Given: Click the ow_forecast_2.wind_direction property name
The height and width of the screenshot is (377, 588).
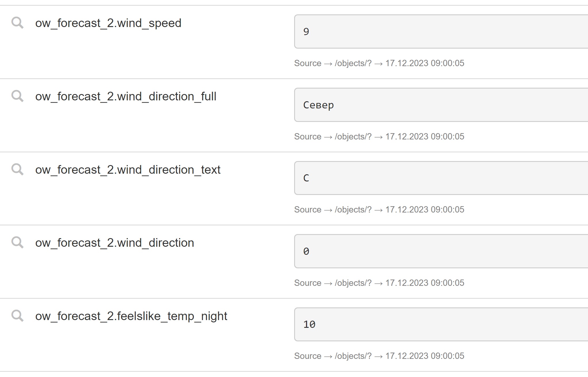Looking at the screenshot, I should (114, 243).
